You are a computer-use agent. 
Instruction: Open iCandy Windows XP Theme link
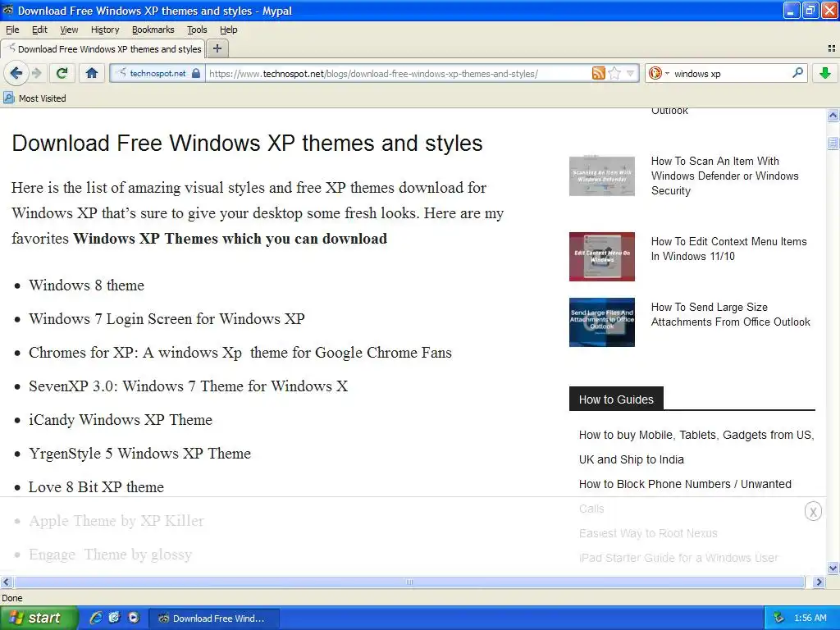click(x=121, y=420)
